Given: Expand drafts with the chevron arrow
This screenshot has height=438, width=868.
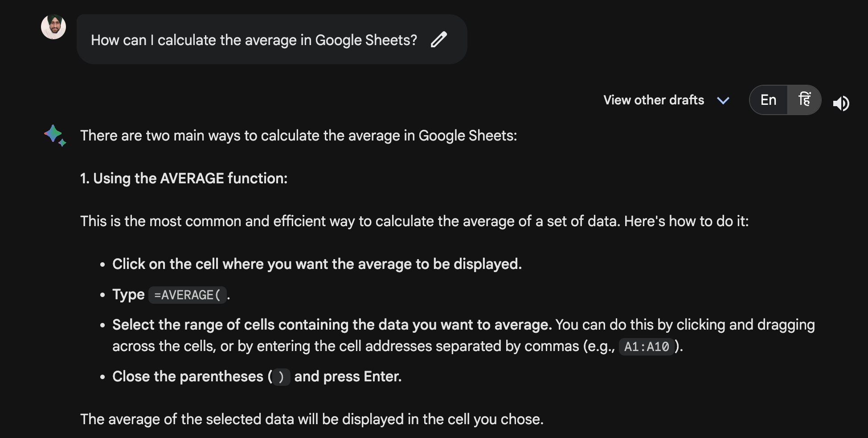Looking at the screenshot, I should point(723,100).
